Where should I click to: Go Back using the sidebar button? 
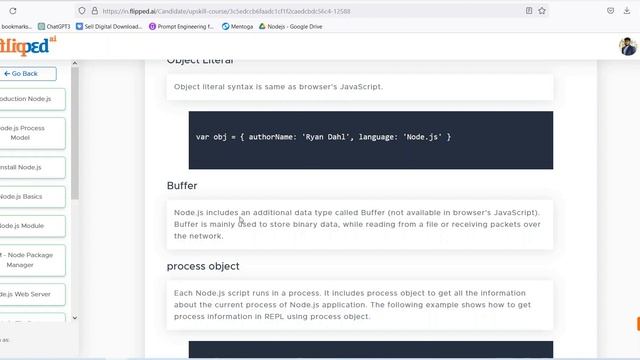(28, 74)
